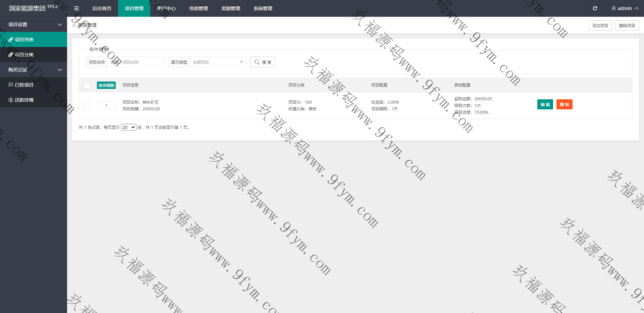Switch to 系统管理 in the top navigation

[263, 8]
